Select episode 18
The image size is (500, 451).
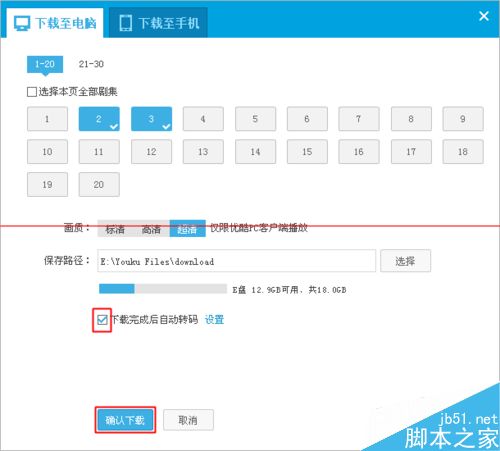pos(463,152)
